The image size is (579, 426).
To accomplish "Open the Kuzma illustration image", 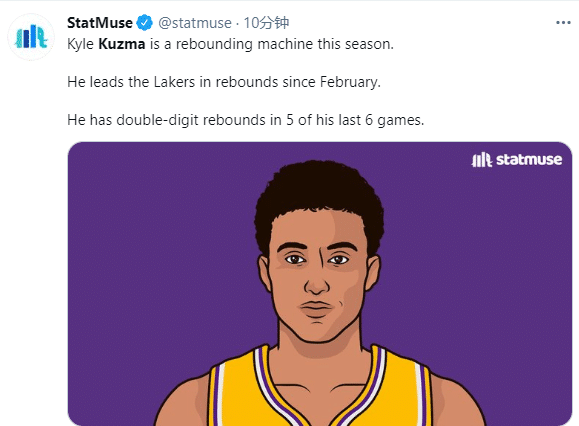I will point(320,284).
